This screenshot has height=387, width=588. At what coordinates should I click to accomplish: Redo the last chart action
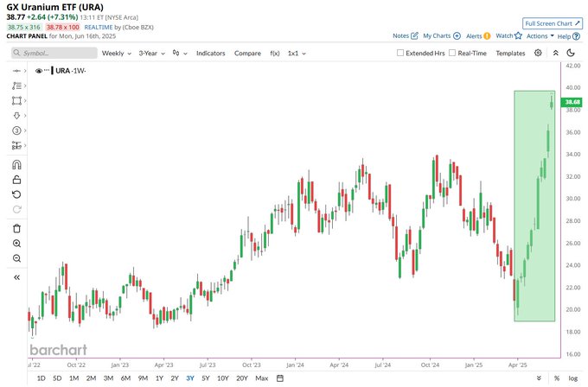point(16,209)
